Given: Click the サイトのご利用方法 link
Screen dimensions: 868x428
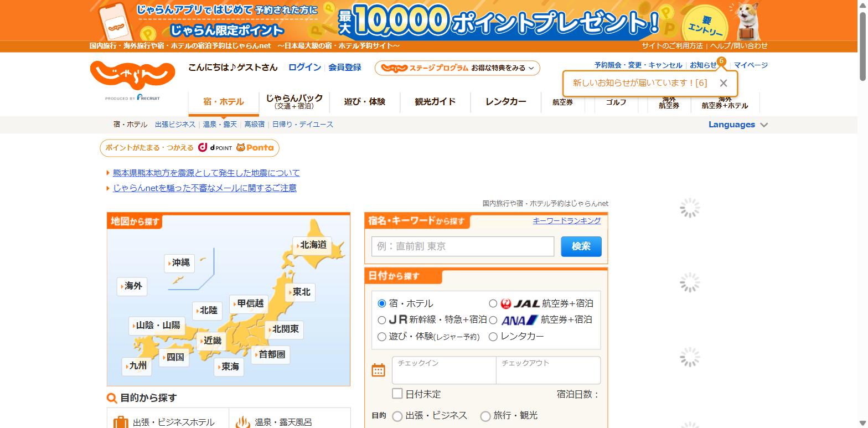Looking at the screenshot, I should (x=672, y=46).
